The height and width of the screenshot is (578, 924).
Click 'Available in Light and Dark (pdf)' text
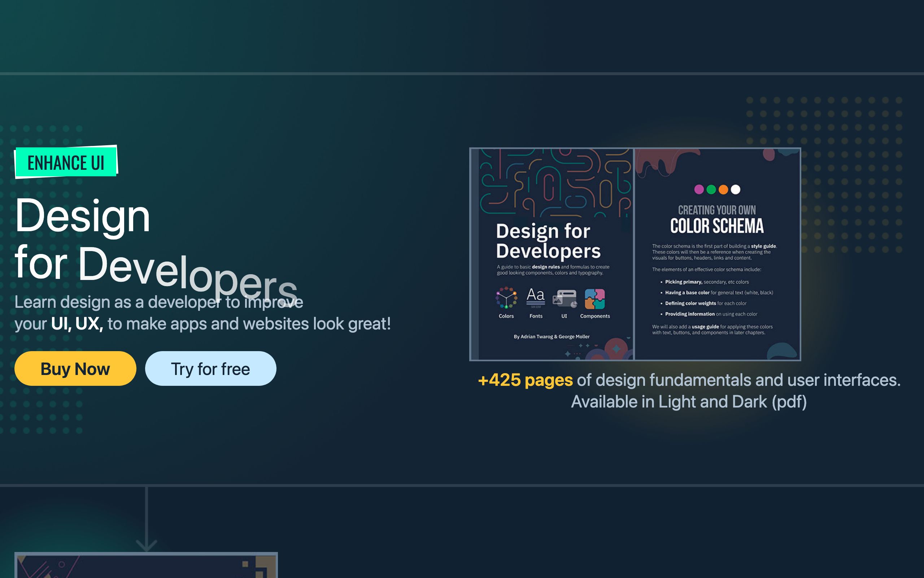point(689,402)
